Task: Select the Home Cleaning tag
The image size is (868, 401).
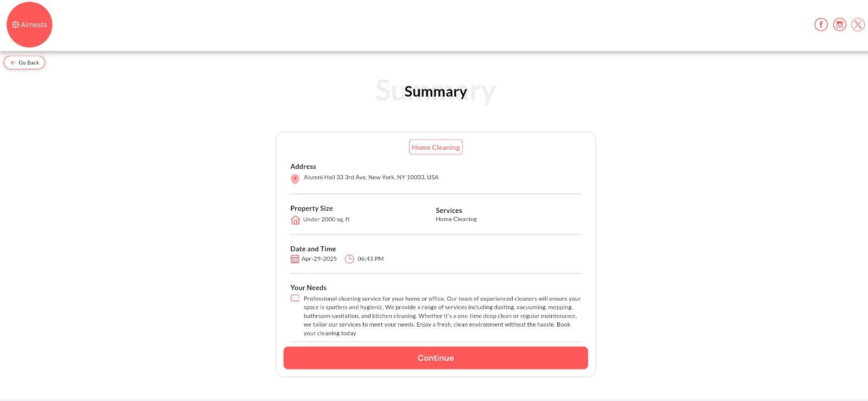Action: (x=436, y=147)
